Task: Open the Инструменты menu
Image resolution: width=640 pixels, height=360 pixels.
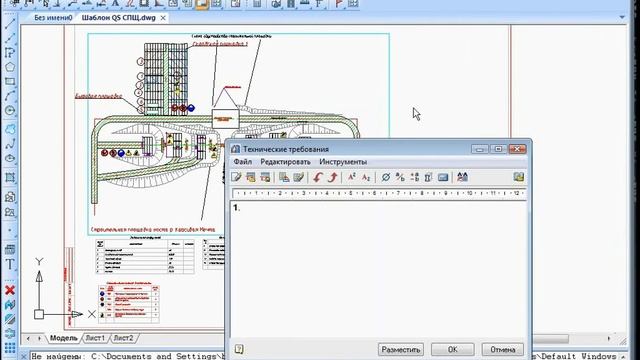Action: coord(343,162)
